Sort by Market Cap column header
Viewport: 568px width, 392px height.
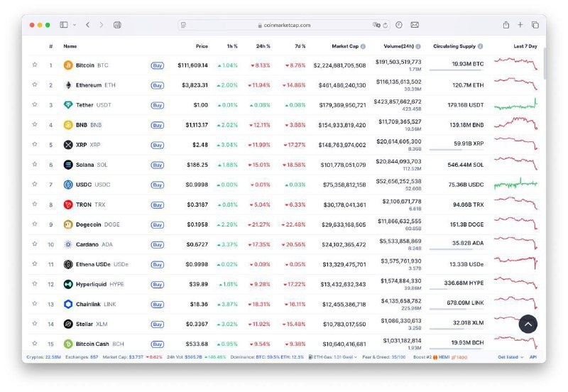coord(345,46)
